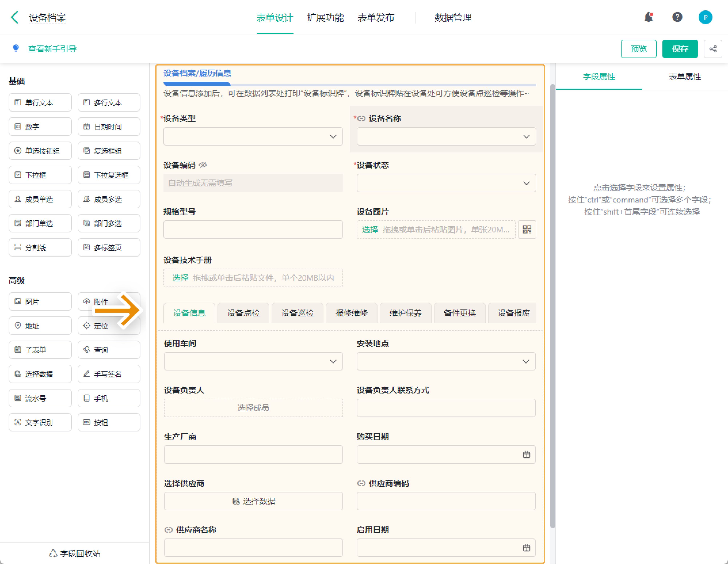Click the calendar icon in 购买日期
Image resolution: width=728 pixels, height=564 pixels.
pyautogui.click(x=526, y=455)
